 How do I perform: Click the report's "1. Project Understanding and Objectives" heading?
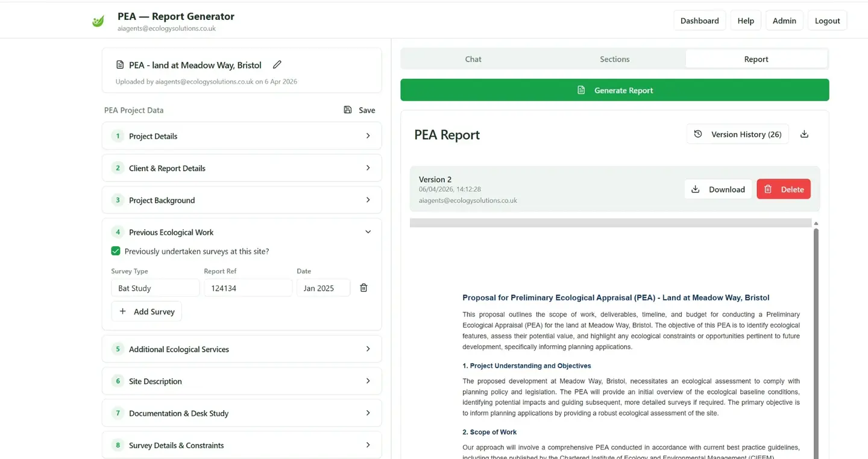click(527, 366)
